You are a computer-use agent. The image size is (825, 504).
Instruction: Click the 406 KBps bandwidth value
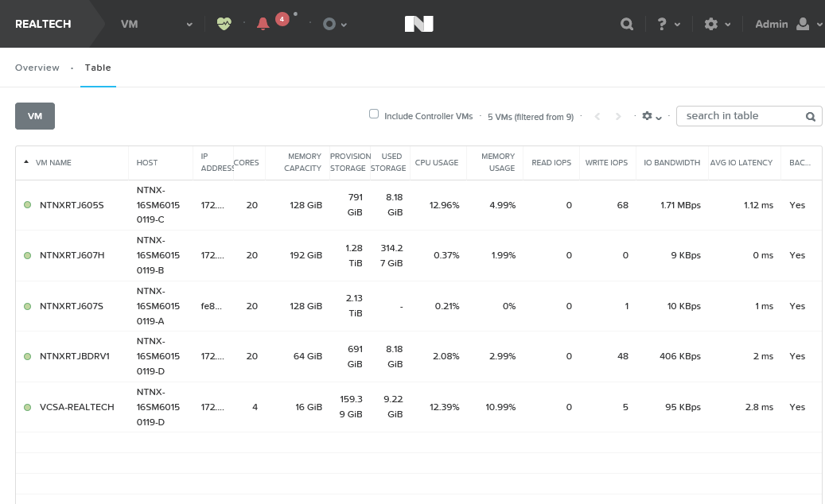[679, 356]
